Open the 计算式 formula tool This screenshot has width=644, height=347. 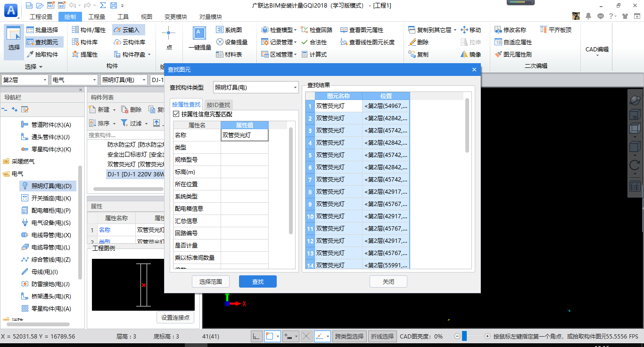click(314, 54)
